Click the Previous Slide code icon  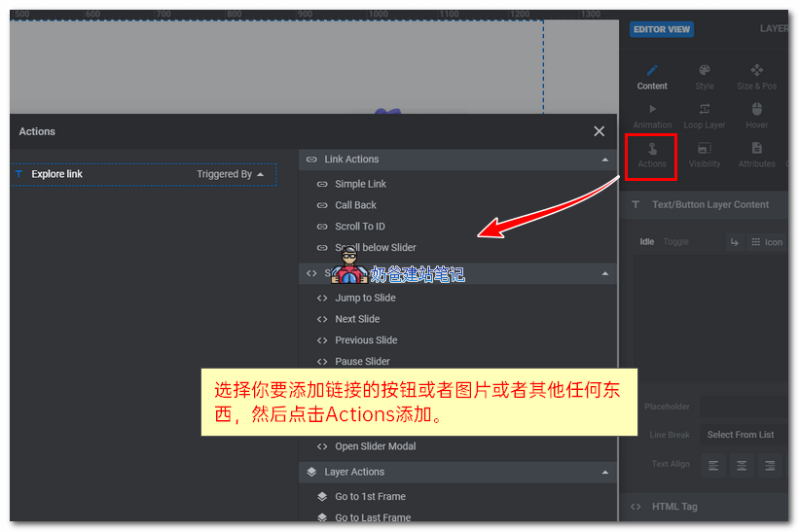tap(322, 340)
